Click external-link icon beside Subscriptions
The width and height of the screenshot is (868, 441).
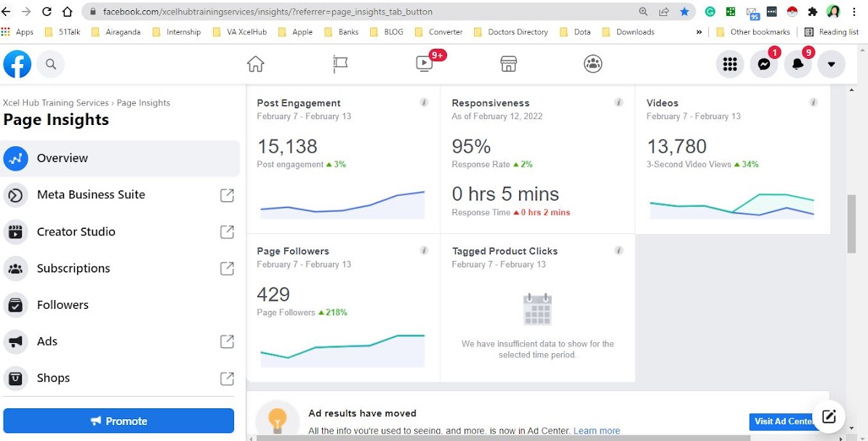pyautogui.click(x=227, y=268)
